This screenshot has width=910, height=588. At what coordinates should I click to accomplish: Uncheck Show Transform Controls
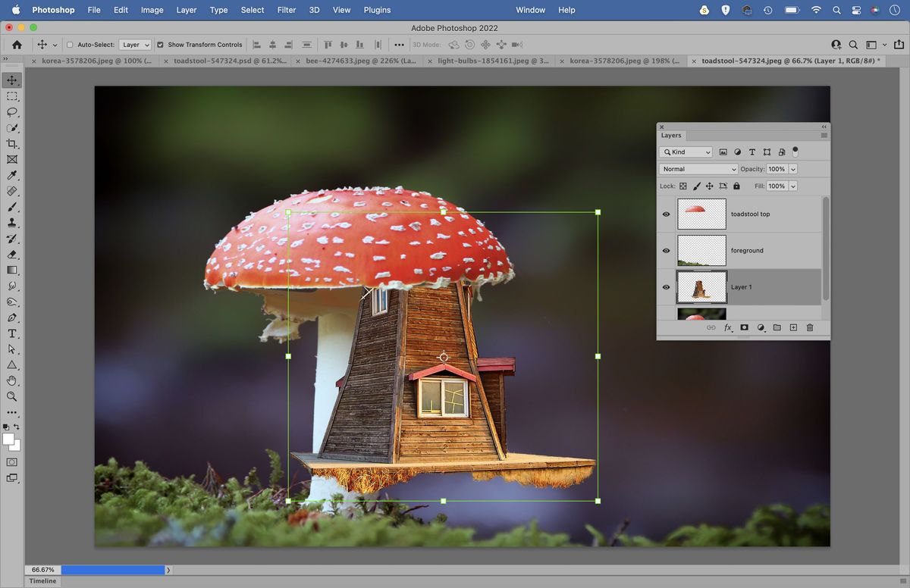coord(159,44)
